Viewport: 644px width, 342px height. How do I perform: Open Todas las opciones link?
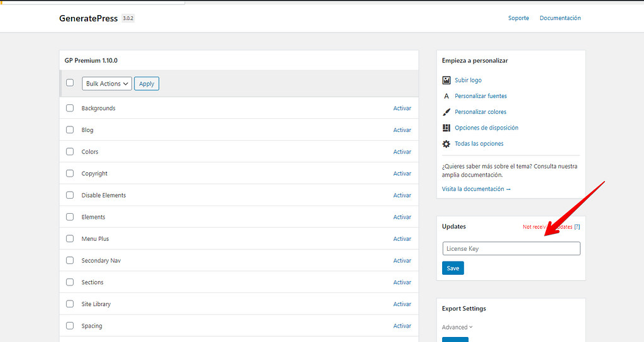(479, 144)
